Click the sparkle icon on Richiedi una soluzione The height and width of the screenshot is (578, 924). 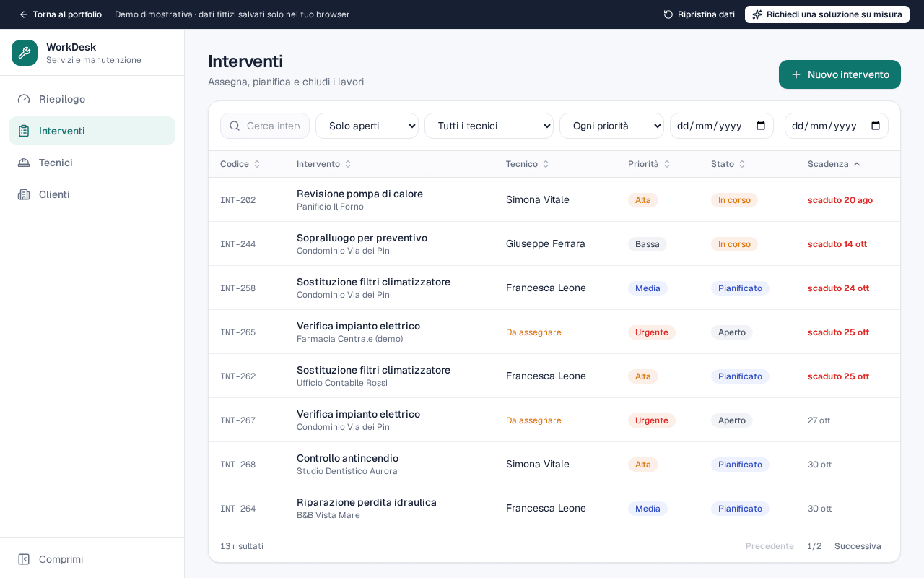click(757, 14)
